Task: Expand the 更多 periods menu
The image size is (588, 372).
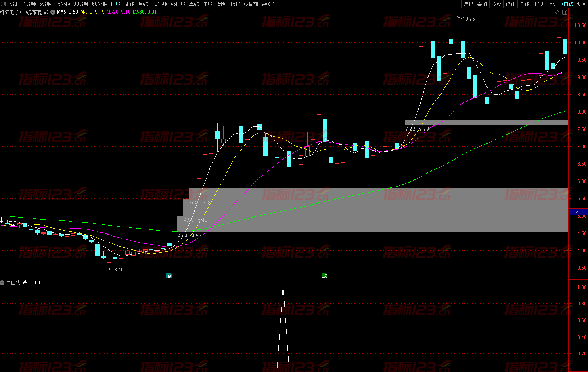Action: 268,4
